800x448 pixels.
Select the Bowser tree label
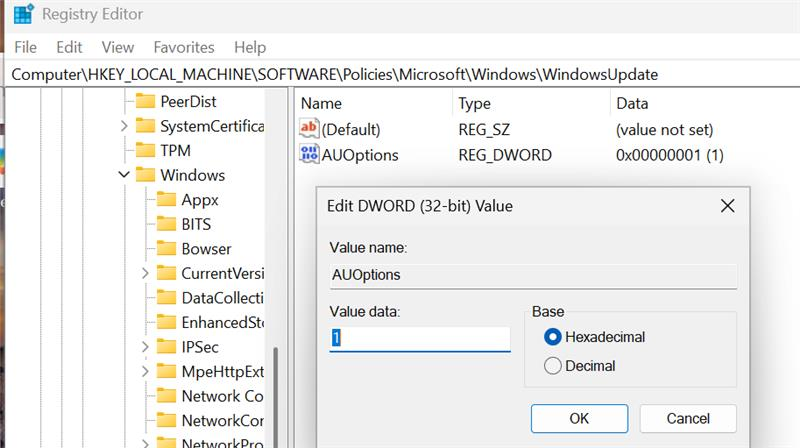(x=206, y=248)
